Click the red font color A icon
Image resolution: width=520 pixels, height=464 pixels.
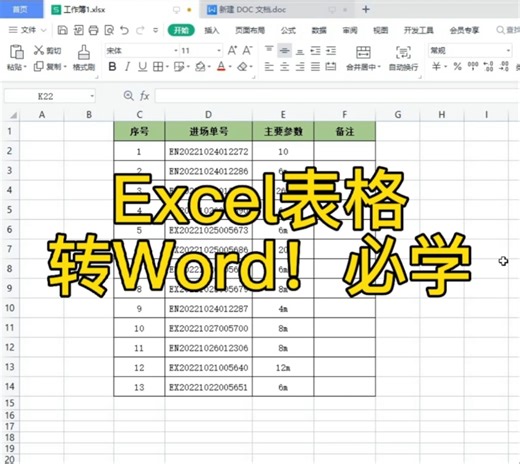coord(221,67)
